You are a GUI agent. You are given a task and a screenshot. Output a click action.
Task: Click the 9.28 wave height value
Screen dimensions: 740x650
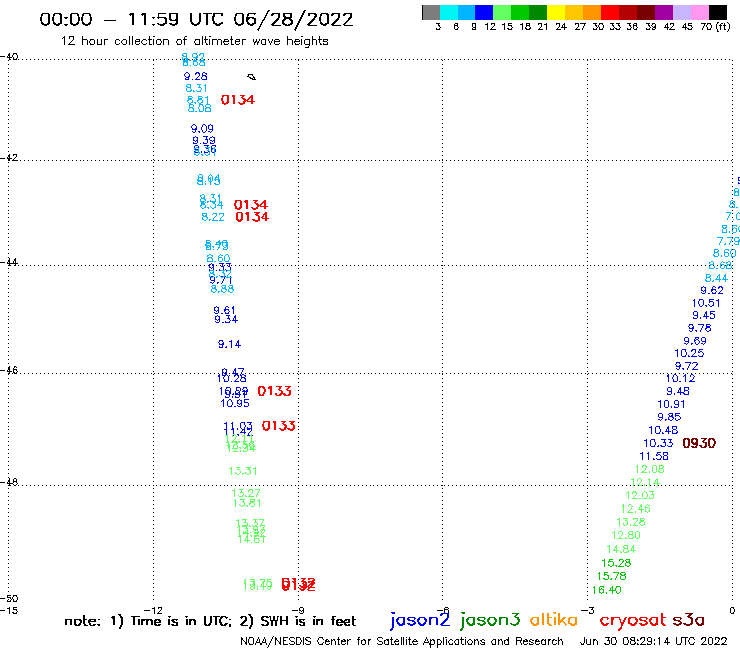(x=195, y=76)
